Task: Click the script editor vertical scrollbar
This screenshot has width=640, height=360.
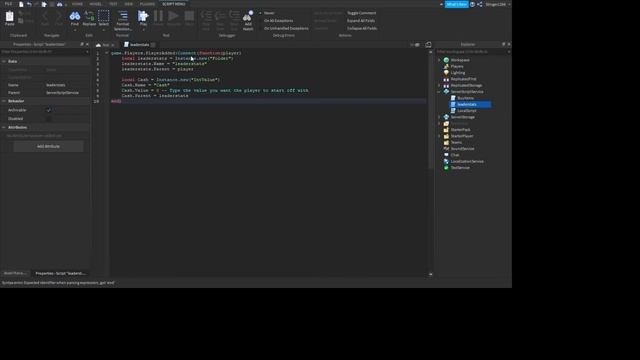Action: (x=430, y=110)
